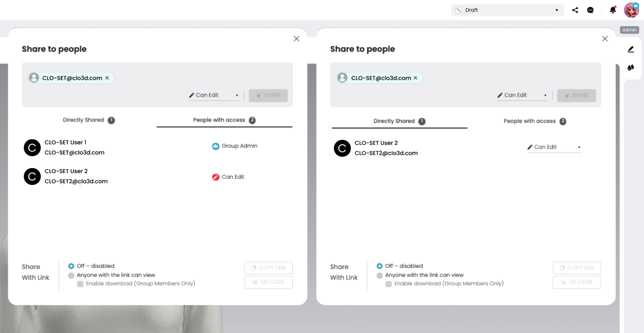Screen dimensions: 644x333
Task: Check Enable download checkbox in left dialog
Action: pyautogui.click(x=80, y=284)
